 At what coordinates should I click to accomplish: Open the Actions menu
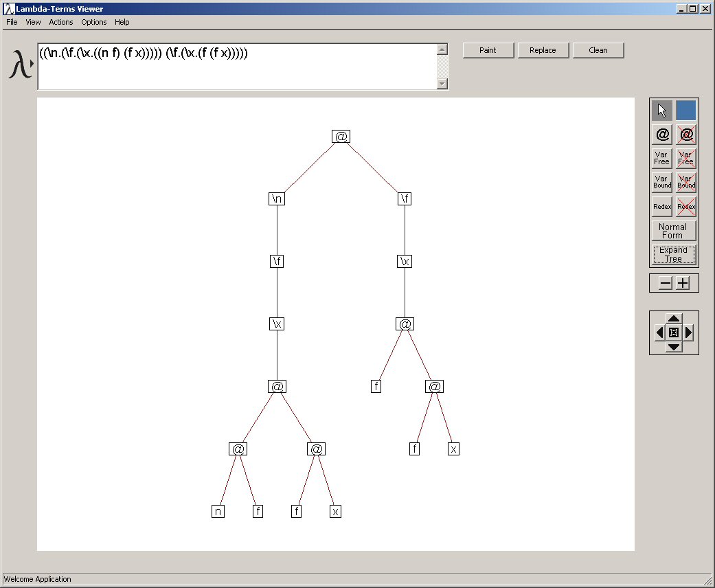(60, 22)
